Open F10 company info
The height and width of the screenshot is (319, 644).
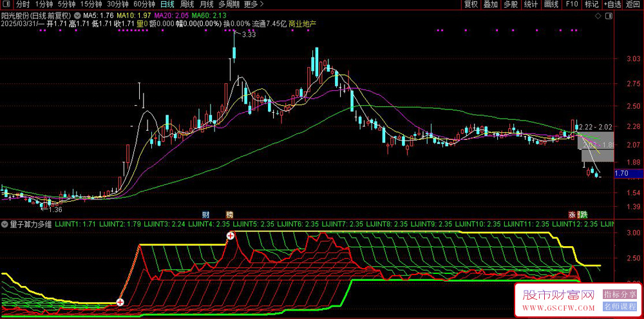click(x=572, y=5)
